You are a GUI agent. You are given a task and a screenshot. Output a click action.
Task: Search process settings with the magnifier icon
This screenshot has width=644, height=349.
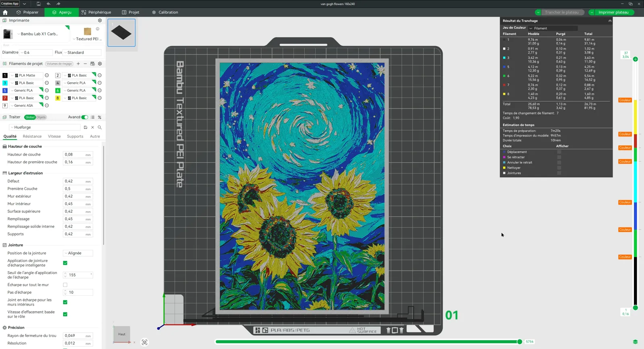click(x=100, y=127)
